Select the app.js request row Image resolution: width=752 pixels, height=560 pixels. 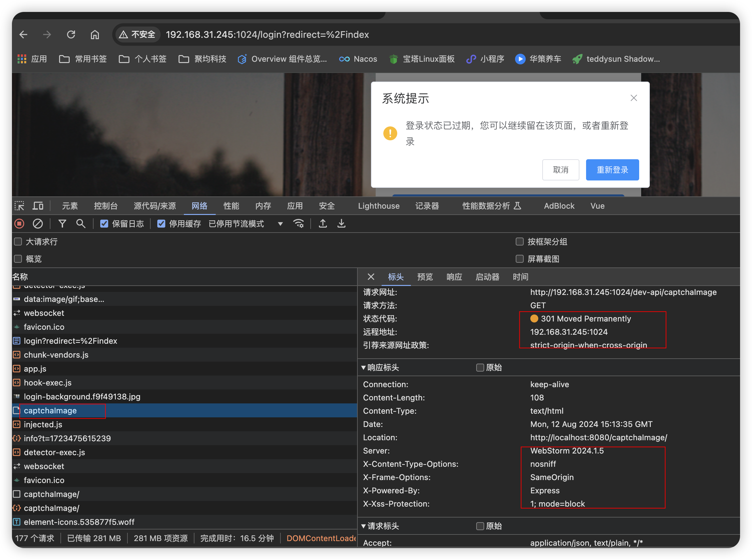185,369
